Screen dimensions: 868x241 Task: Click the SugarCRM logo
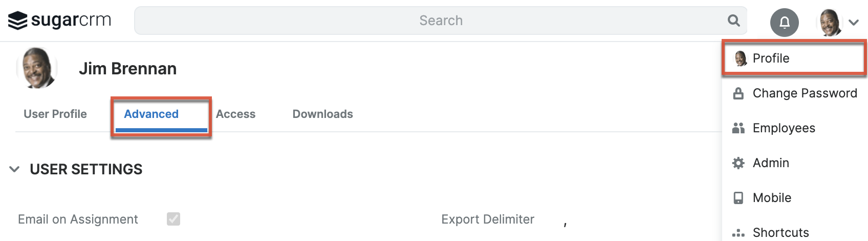[59, 21]
